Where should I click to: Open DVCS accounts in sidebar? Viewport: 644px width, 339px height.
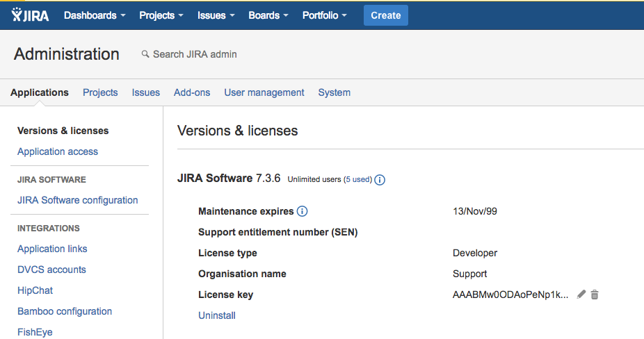point(51,270)
